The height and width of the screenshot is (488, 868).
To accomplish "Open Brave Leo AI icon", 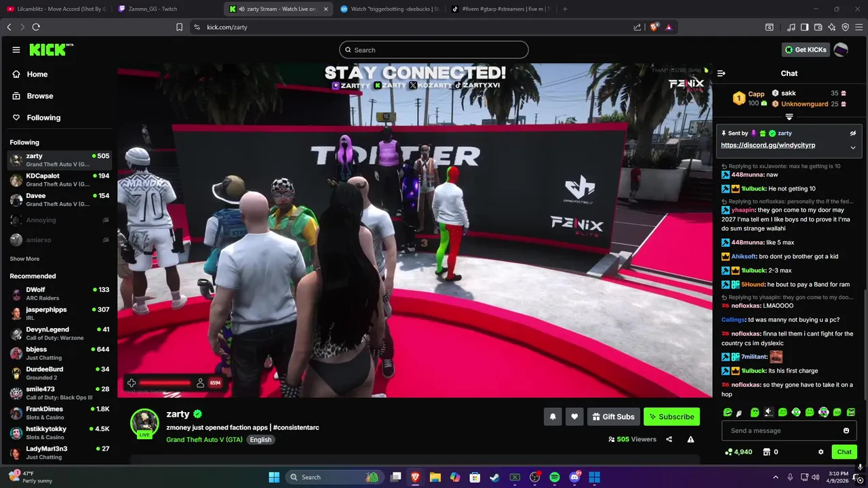I will tap(831, 27).
